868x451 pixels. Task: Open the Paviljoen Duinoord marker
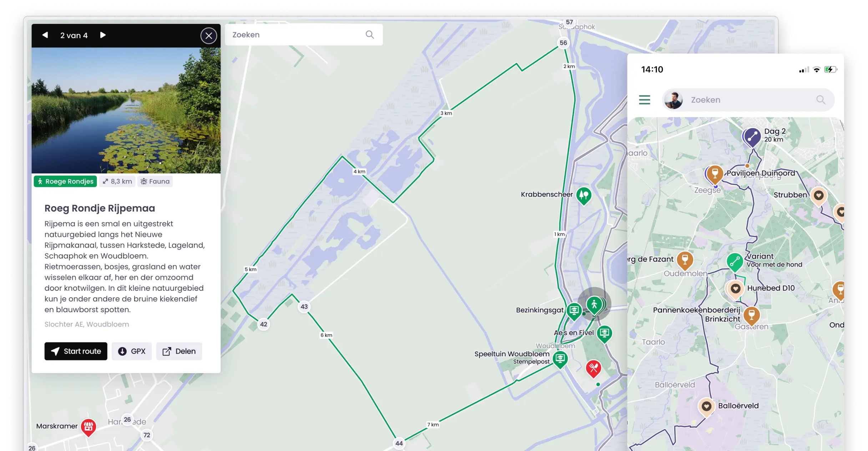(x=715, y=175)
